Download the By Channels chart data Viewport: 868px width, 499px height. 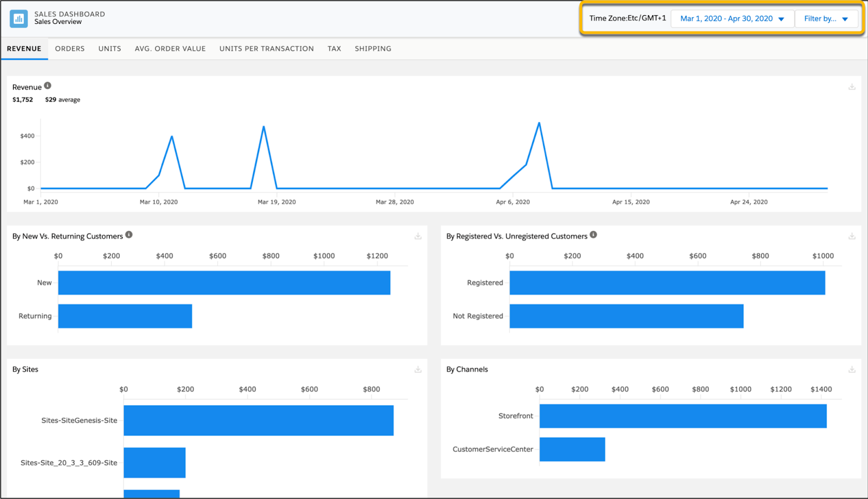(x=852, y=368)
